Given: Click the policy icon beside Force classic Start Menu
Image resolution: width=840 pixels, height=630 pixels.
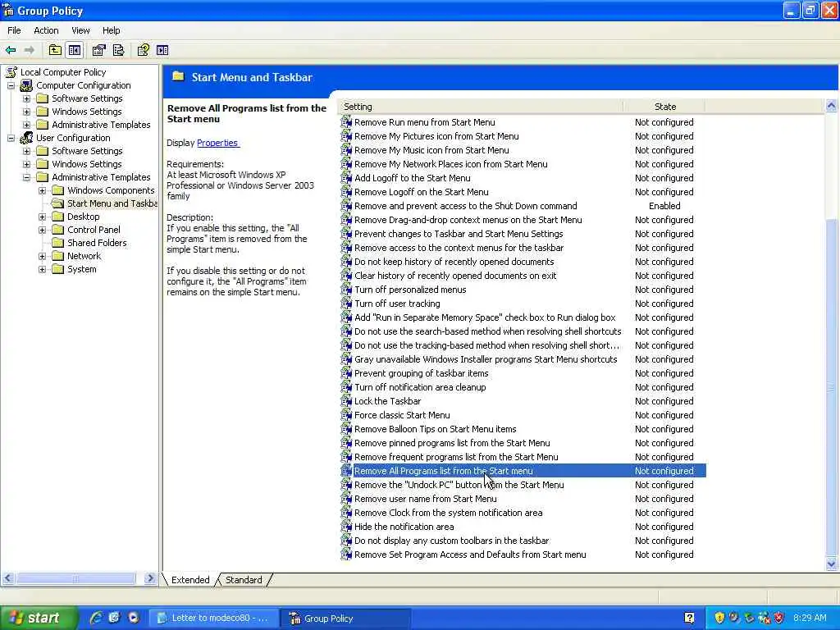Looking at the screenshot, I should 346,414.
